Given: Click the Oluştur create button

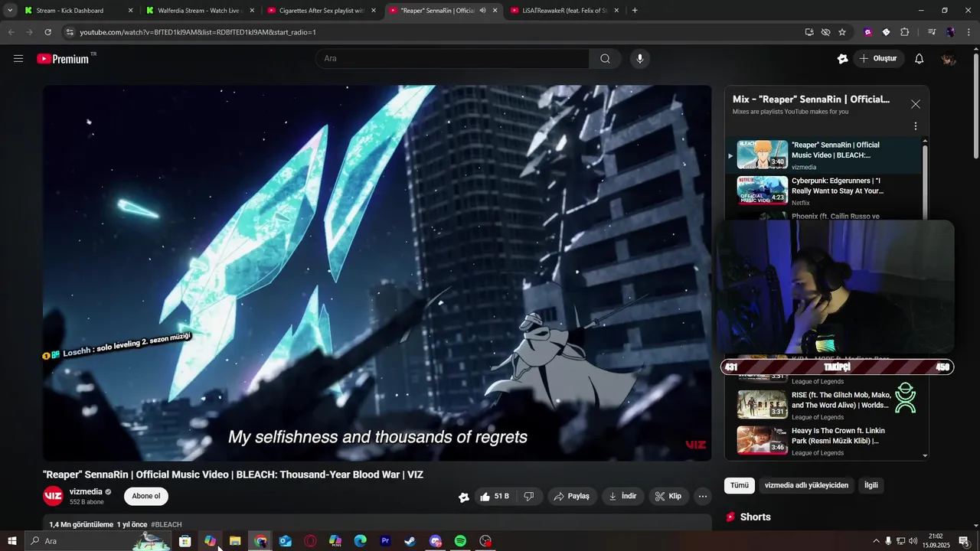Looking at the screenshot, I should tap(879, 59).
